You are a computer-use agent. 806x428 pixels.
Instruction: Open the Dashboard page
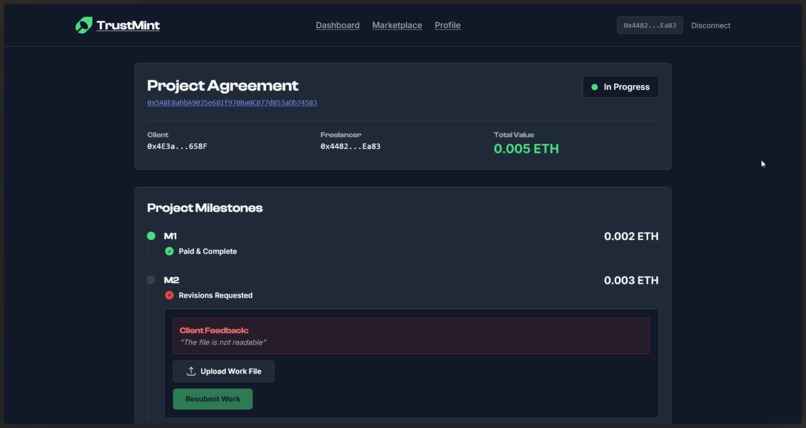pos(338,25)
